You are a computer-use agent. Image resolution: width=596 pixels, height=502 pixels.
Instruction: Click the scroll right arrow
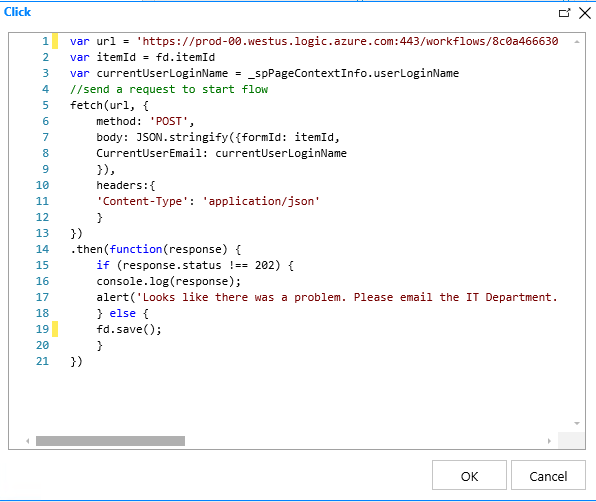549,441
